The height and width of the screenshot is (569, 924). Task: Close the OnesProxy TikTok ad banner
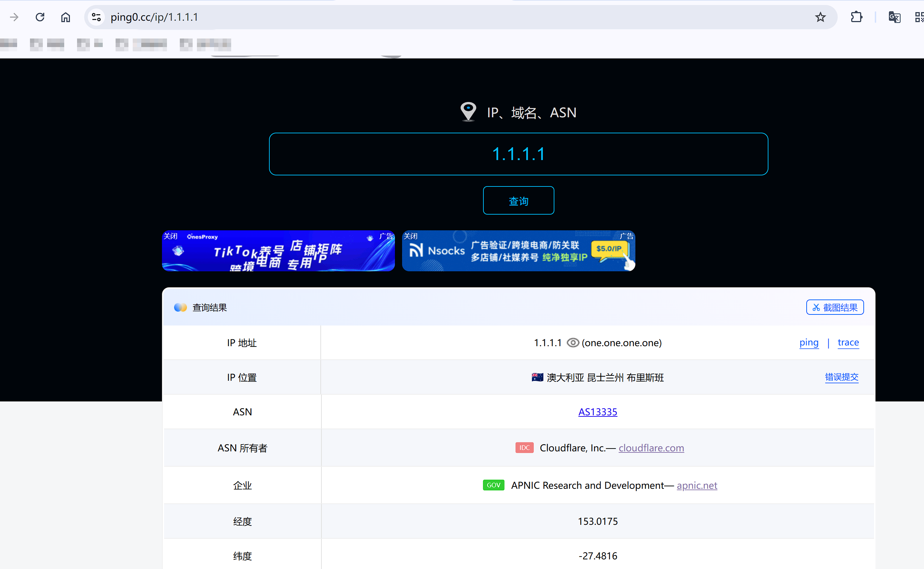(171, 236)
